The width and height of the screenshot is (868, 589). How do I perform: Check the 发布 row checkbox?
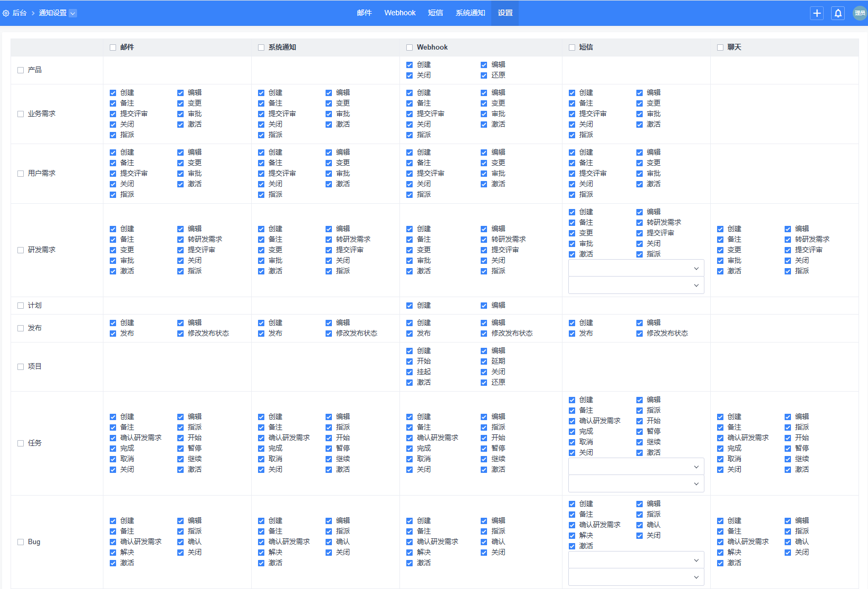point(21,328)
